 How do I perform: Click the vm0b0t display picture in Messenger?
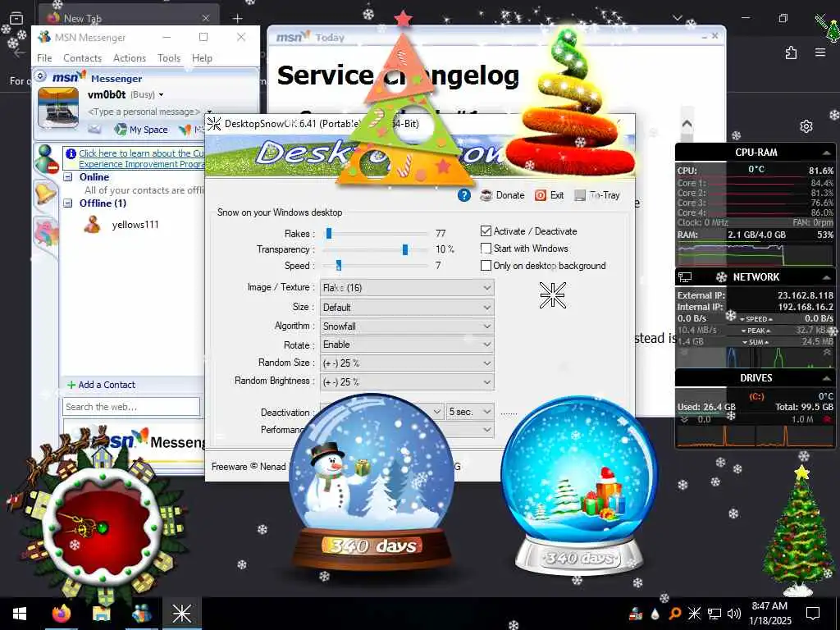click(58, 109)
